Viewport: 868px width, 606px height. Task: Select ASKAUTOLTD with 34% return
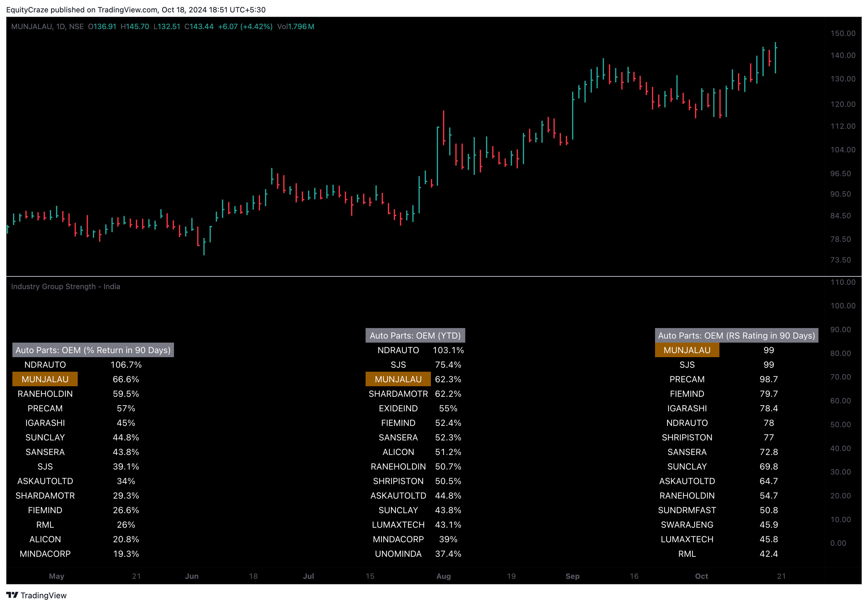click(x=45, y=481)
